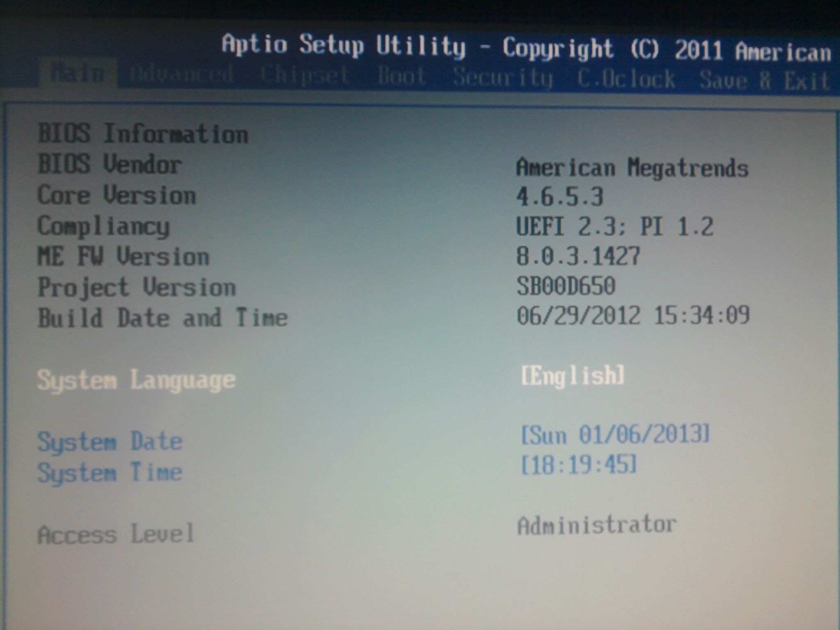The image size is (840, 630).
Task: Click the Aptio Setup Utility title text
Action: tap(344, 45)
